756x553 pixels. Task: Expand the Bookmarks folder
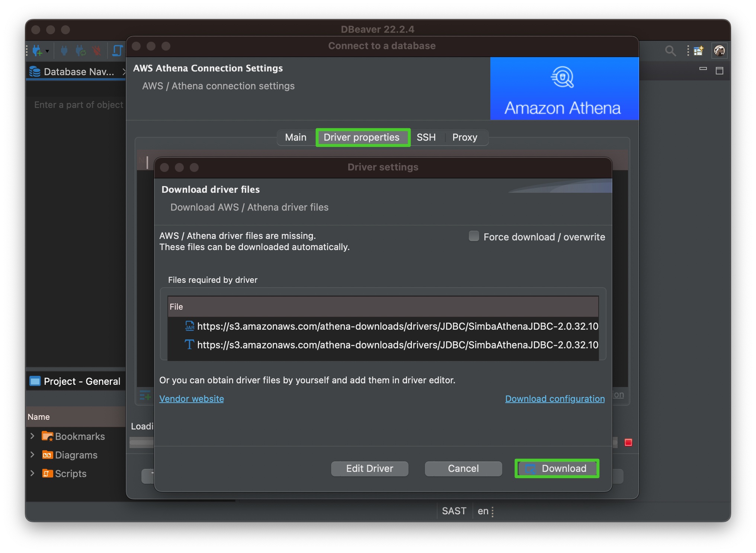click(x=32, y=436)
